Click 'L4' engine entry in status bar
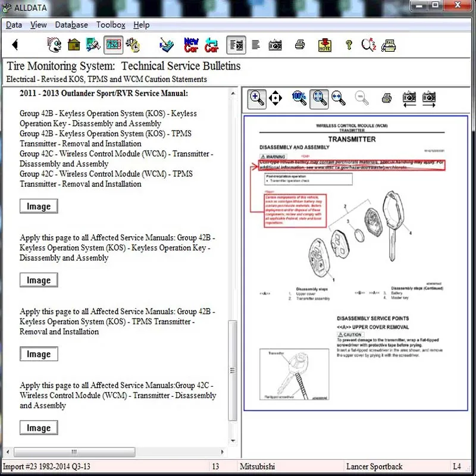Image resolution: width=476 pixels, height=476 pixels. click(456, 466)
